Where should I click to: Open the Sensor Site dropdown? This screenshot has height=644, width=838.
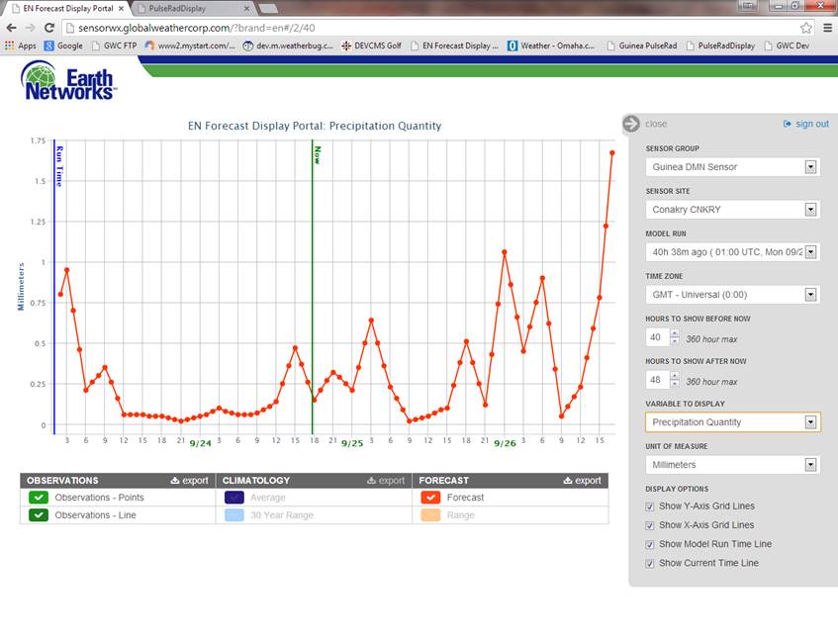pyautogui.click(x=733, y=210)
